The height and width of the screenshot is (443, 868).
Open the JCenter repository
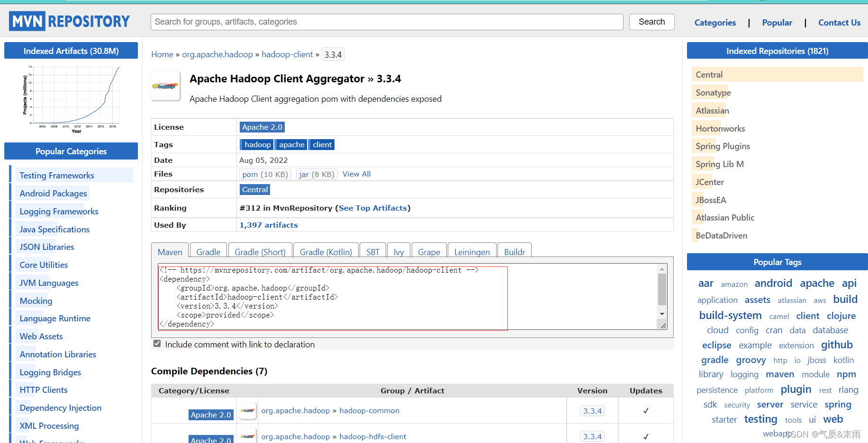tap(709, 182)
